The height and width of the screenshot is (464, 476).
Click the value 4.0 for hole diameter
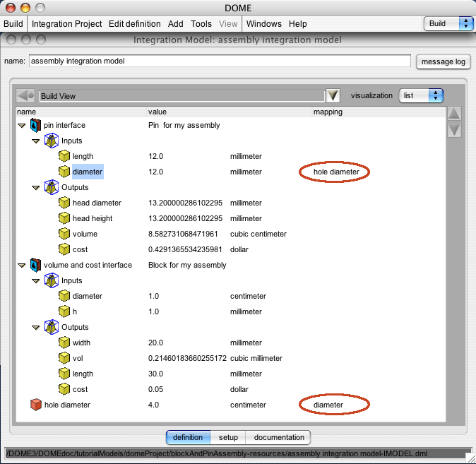coord(153,405)
